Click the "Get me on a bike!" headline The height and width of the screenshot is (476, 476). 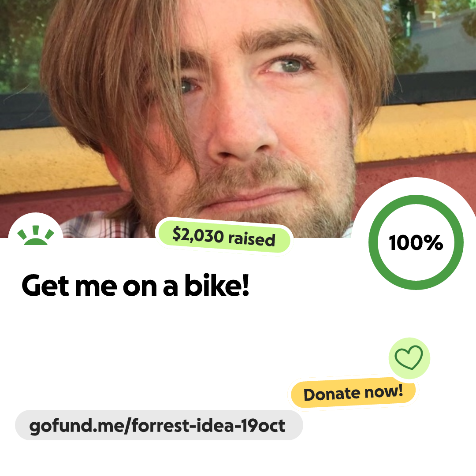tap(135, 285)
